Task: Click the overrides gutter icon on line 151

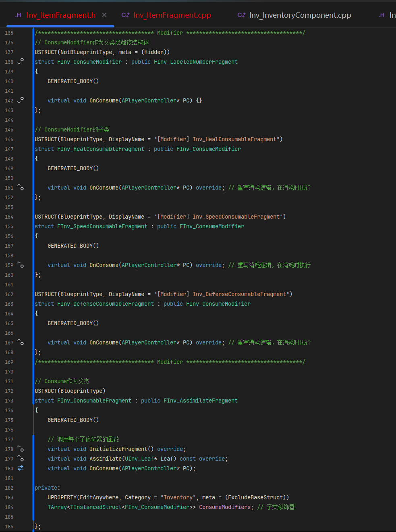Action: tap(21, 187)
